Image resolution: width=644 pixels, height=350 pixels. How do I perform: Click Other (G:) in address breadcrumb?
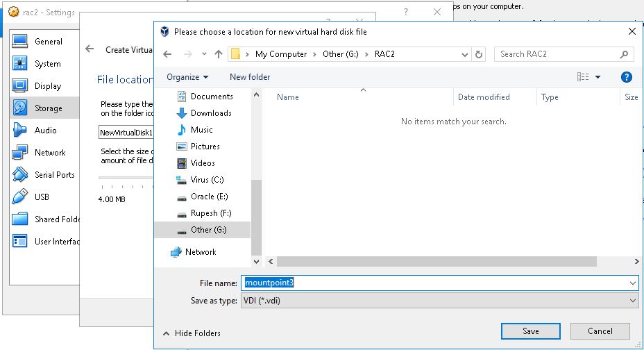click(x=341, y=54)
